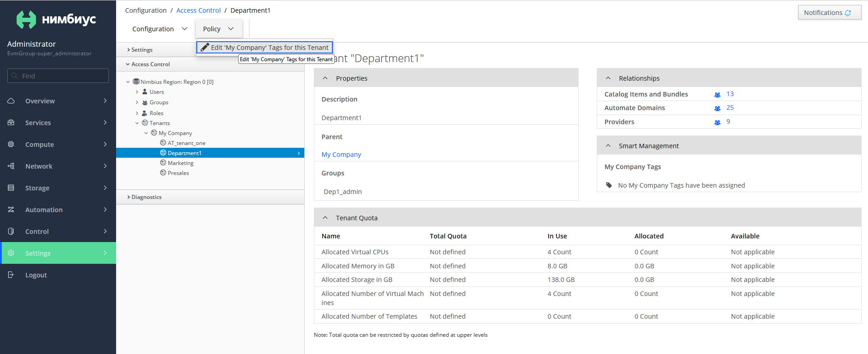Select Edit 'My Company' Tags for this Tenant
The height and width of the screenshot is (354, 868).
tap(265, 47)
